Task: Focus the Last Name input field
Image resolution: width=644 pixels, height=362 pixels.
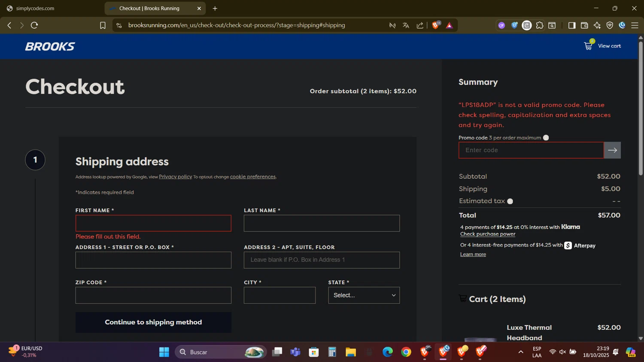Action: pos(322,223)
